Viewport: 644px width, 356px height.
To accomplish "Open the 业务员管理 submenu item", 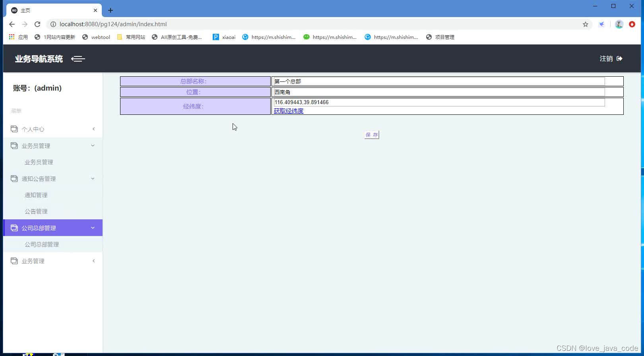I will (x=39, y=162).
